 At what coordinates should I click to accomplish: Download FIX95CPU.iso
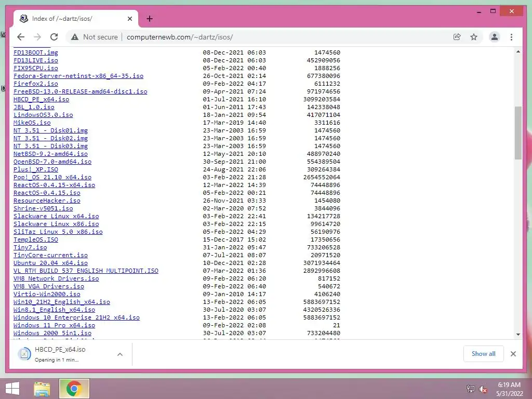pos(36,68)
